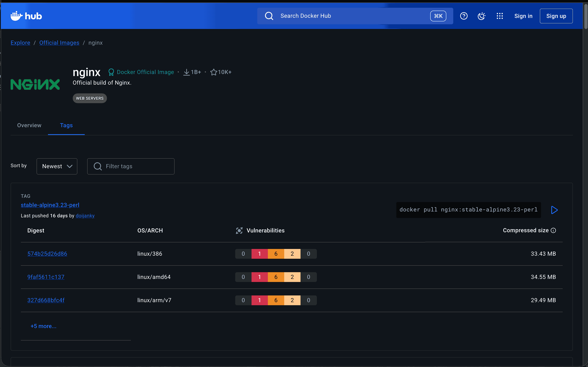Click the Docker Hub logo
The image size is (588, 367).
point(26,16)
